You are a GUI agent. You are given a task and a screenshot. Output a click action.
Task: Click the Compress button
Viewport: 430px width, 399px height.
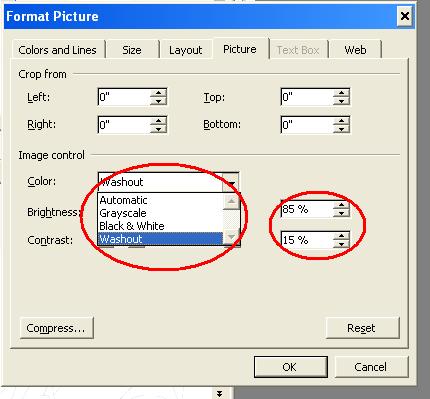coord(56,328)
